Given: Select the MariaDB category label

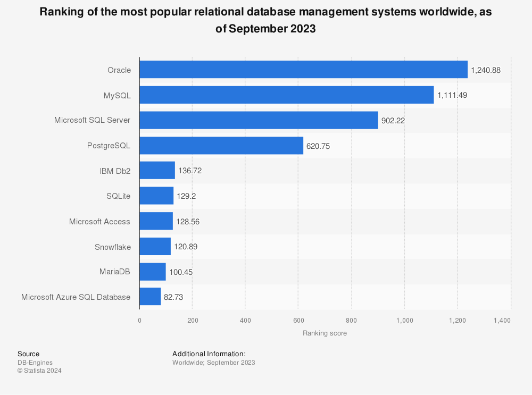Looking at the screenshot, I should pos(115,272).
